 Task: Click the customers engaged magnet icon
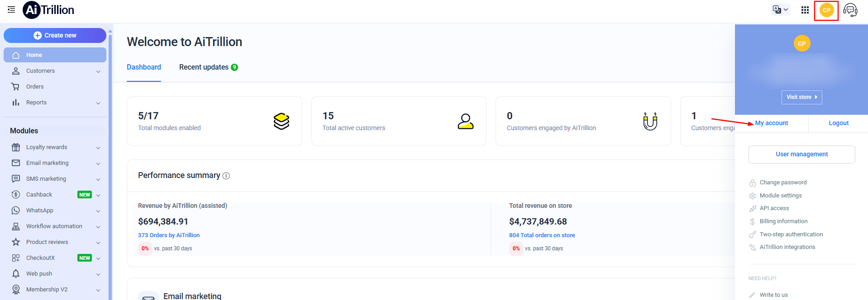click(650, 121)
